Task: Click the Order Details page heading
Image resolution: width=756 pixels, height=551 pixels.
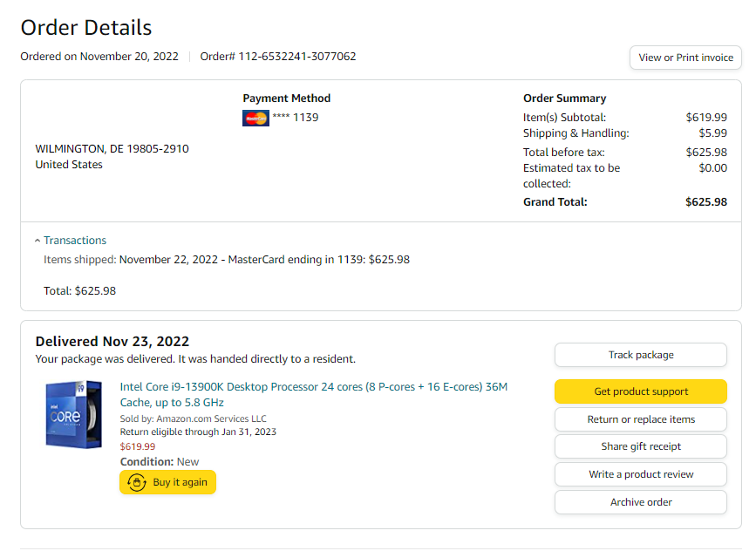Action: 85,28
